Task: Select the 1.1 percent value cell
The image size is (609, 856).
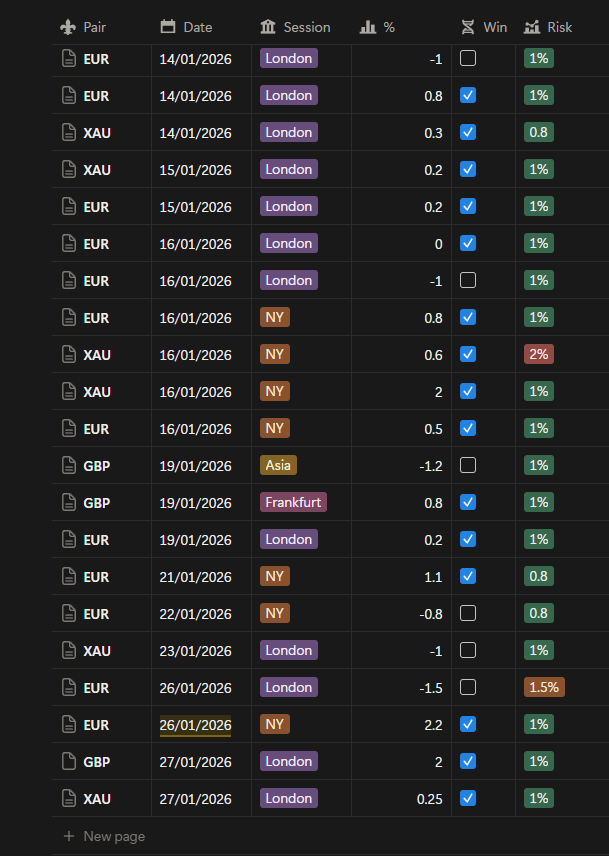Action: [401, 576]
